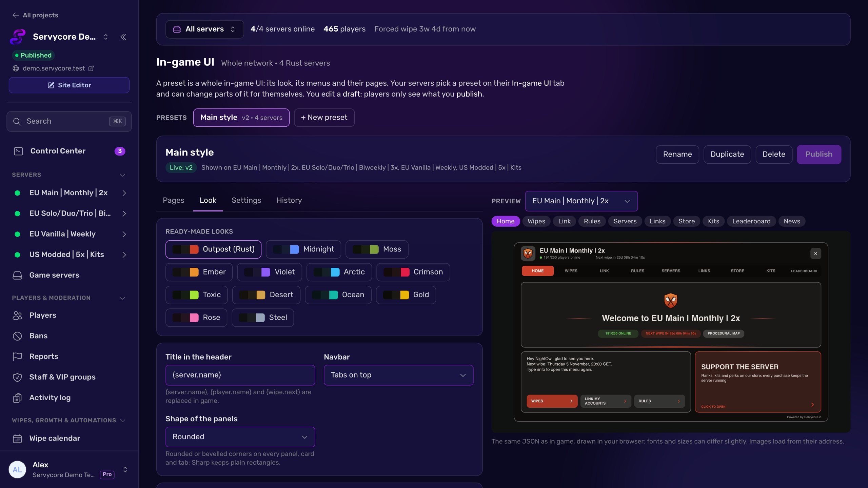Choose the Crimson ready-made look
Viewport: 868px width, 488px height.
[x=413, y=272]
